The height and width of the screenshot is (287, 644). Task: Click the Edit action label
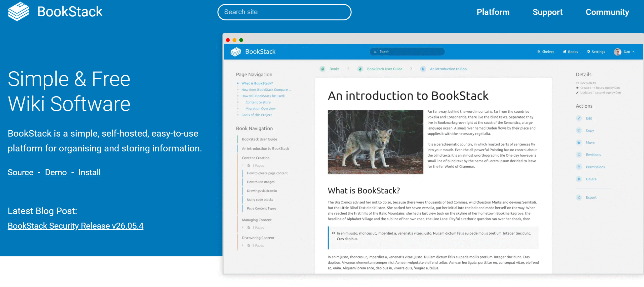click(x=589, y=118)
